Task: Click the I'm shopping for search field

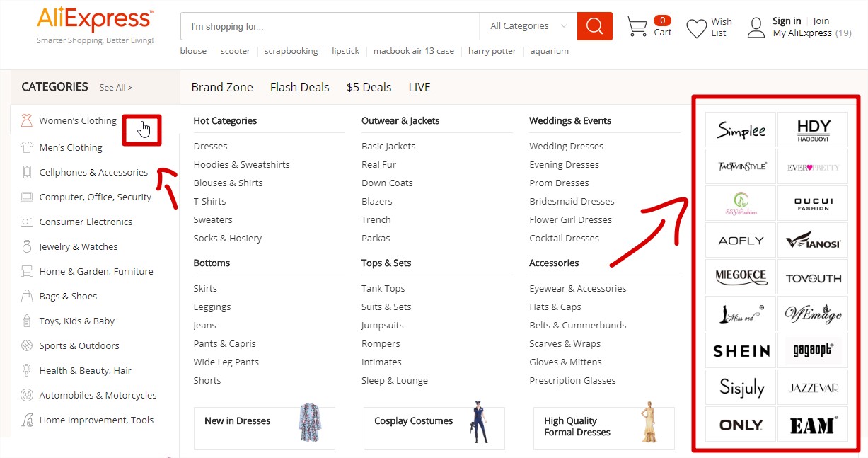Action: click(x=330, y=26)
